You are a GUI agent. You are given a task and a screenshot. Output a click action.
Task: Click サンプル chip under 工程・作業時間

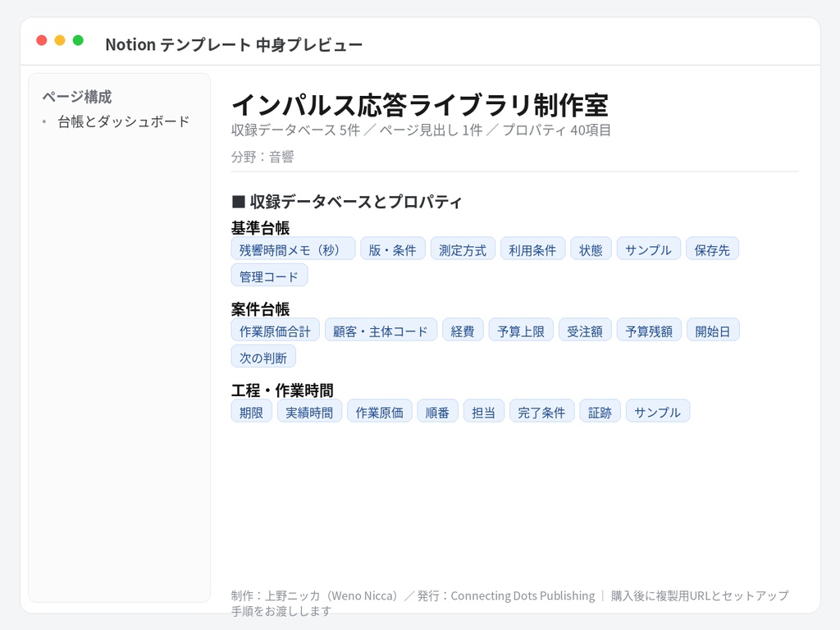coord(658,412)
